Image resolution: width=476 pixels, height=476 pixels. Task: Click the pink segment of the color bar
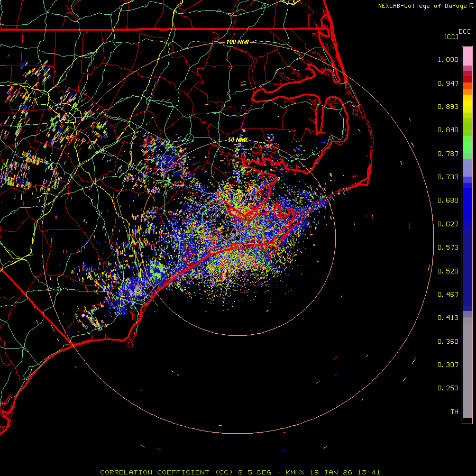(467, 57)
